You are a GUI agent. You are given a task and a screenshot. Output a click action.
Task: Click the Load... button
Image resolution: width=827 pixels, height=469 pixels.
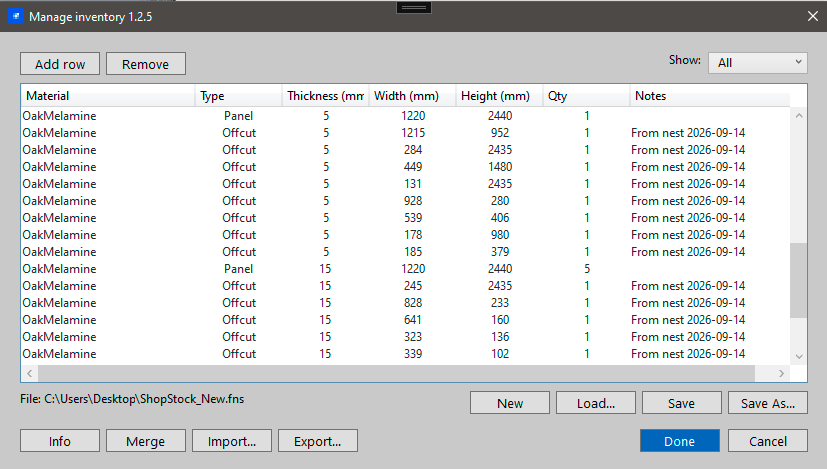click(595, 403)
